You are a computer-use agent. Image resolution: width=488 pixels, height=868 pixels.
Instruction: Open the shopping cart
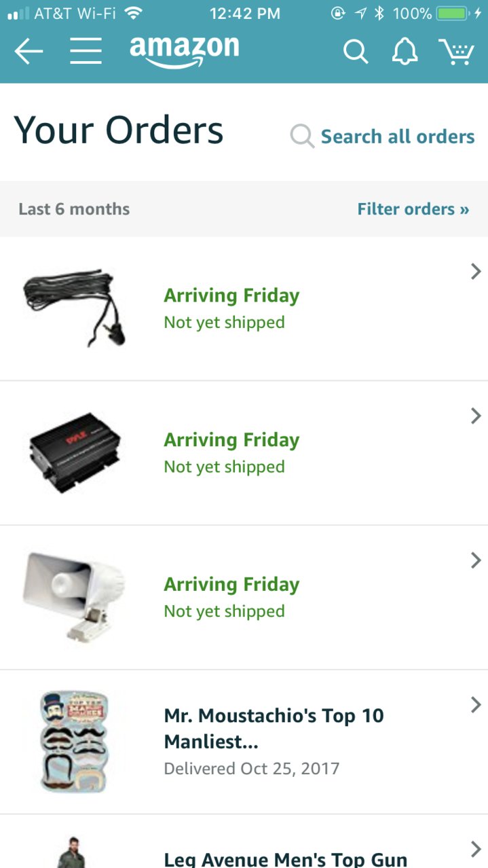click(456, 52)
